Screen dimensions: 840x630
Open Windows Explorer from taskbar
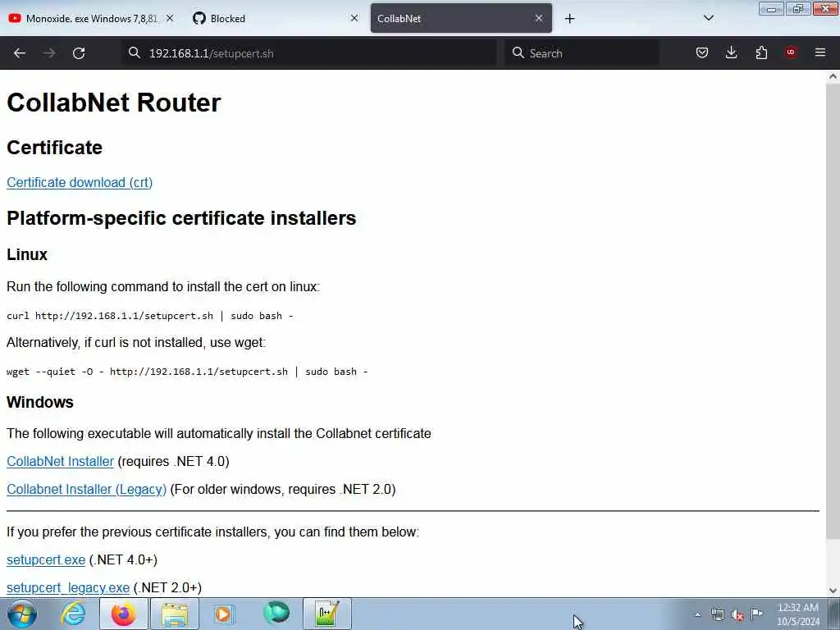pyautogui.click(x=175, y=614)
